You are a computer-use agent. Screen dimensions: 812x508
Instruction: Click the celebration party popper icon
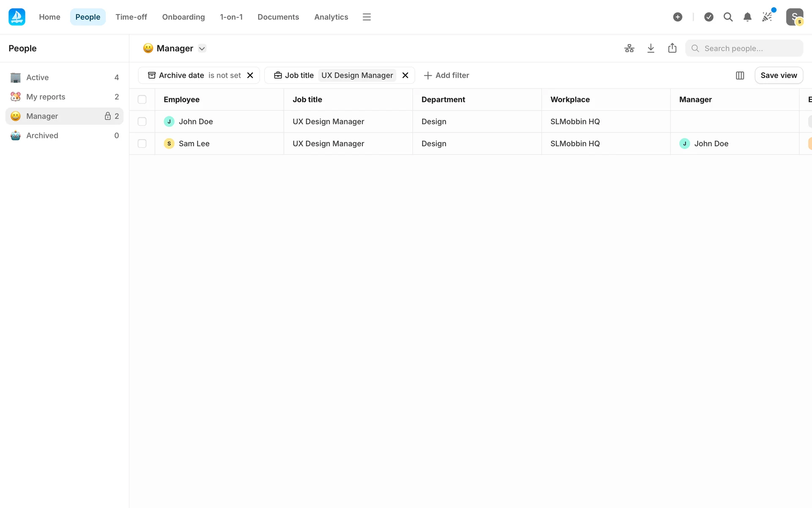(x=767, y=17)
